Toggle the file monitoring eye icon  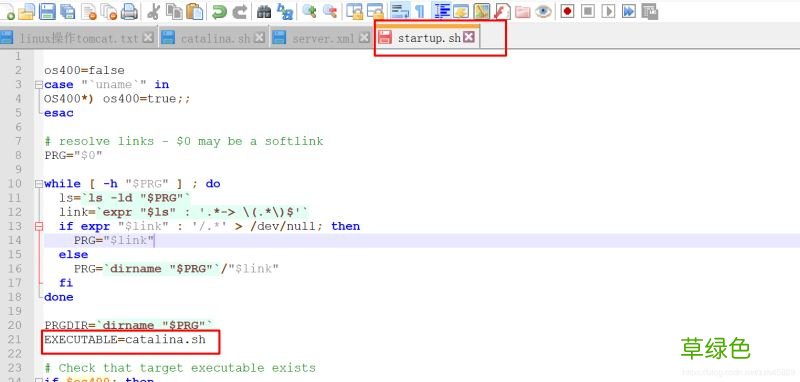(543, 11)
